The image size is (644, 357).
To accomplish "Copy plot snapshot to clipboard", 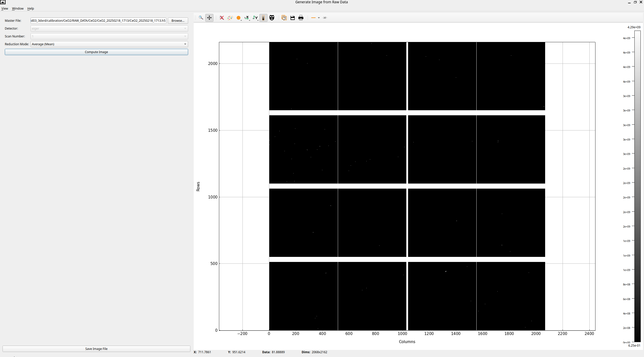I will coord(284,18).
